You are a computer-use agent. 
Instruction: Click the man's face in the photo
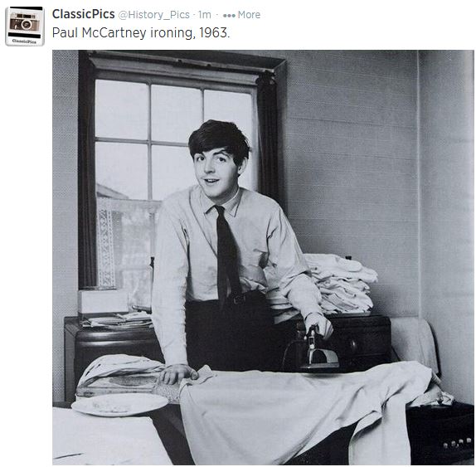(x=216, y=169)
